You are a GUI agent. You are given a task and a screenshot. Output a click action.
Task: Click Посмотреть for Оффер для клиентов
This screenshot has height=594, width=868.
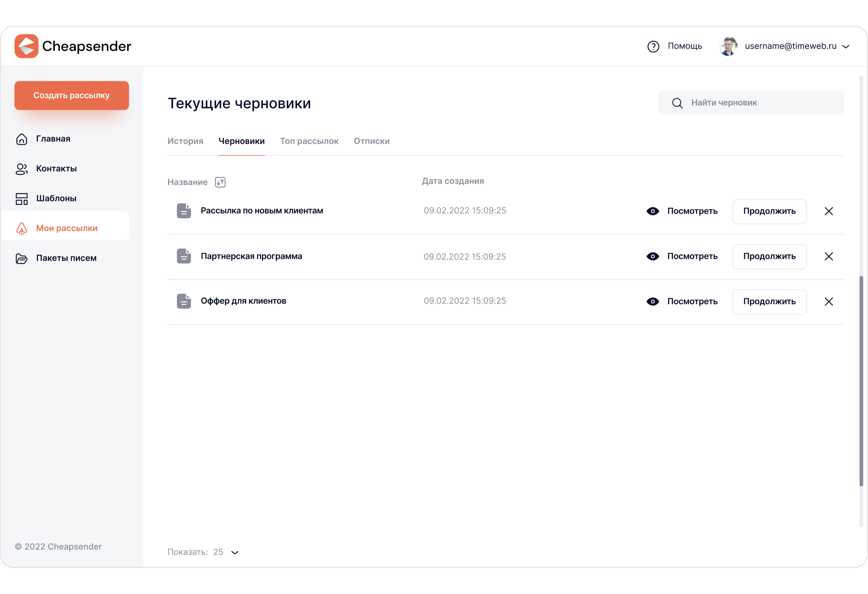(692, 302)
